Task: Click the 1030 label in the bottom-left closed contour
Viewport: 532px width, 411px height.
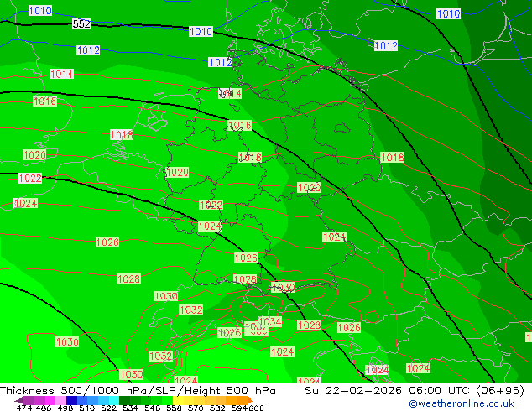Action: pyautogui.click(x=67, y=342)
